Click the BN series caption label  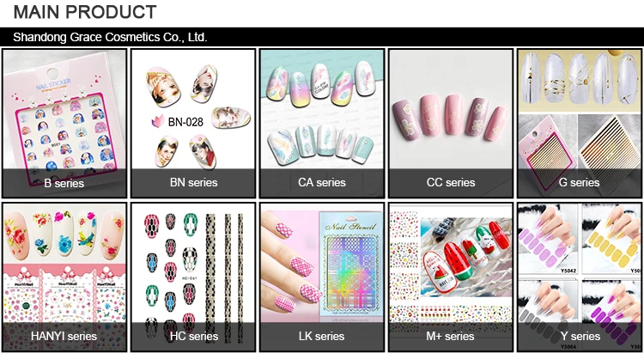(x=193, y=183)
